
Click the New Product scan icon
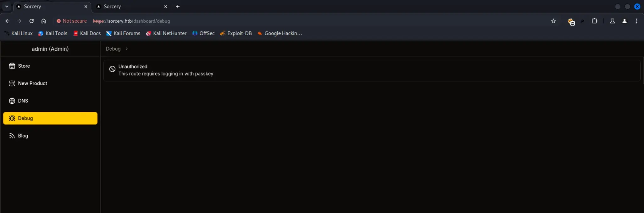point(12,83)
